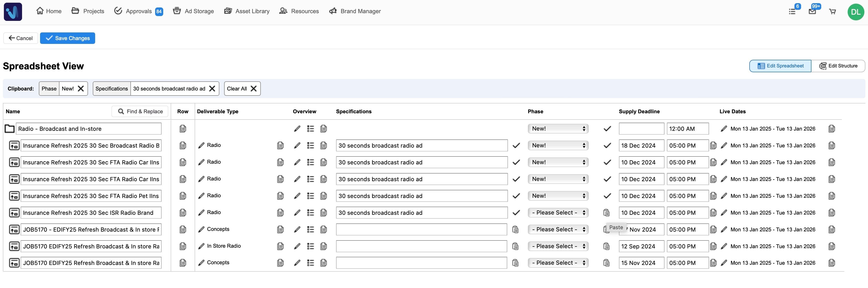Open the task list icon with badge 6
The height and width of the screenshot is (288, 868).
point(792,12)
